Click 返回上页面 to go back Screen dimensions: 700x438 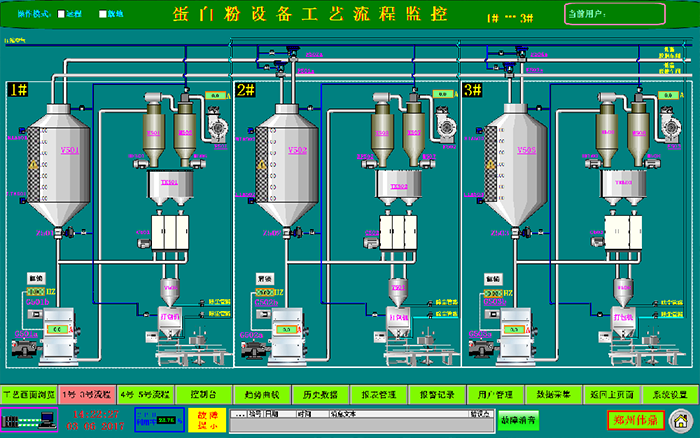612,395
